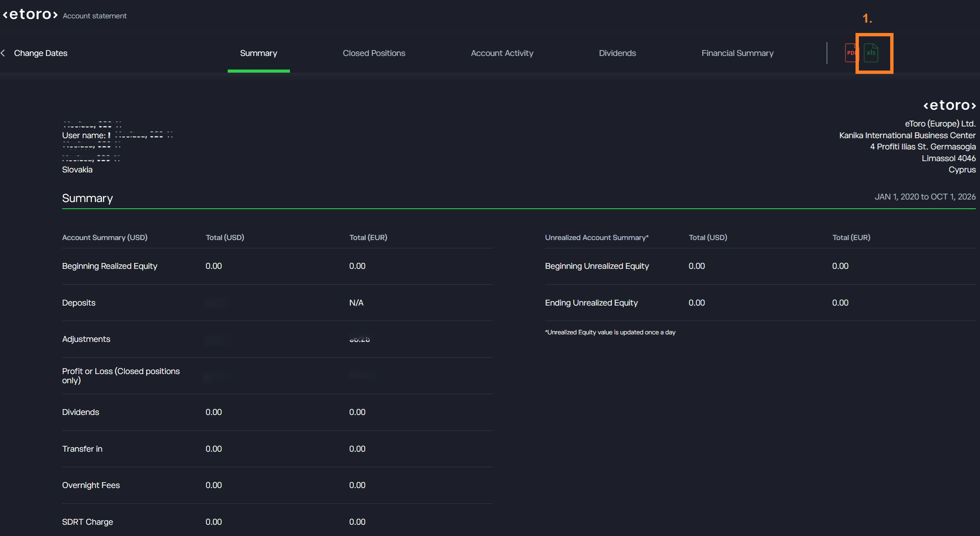The width and height of the screenshot is (980, 536).
Task: Open the Account Activity tab
Action: coord(502,53)
